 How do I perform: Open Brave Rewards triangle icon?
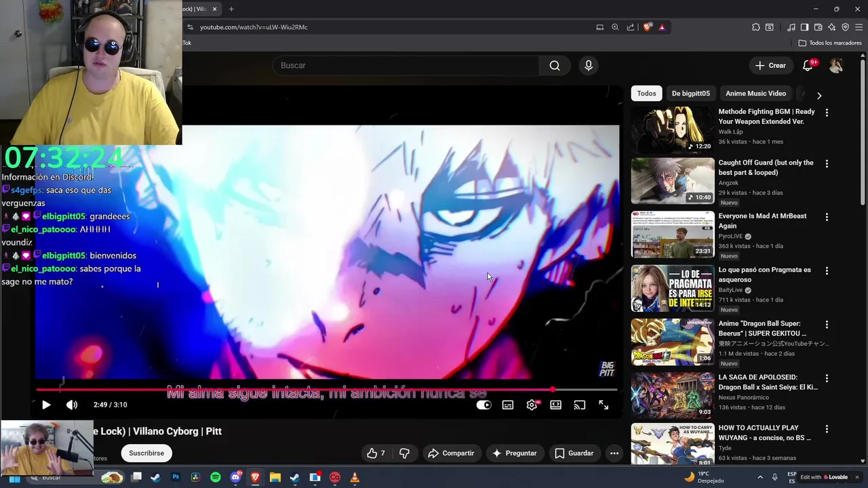662,27
